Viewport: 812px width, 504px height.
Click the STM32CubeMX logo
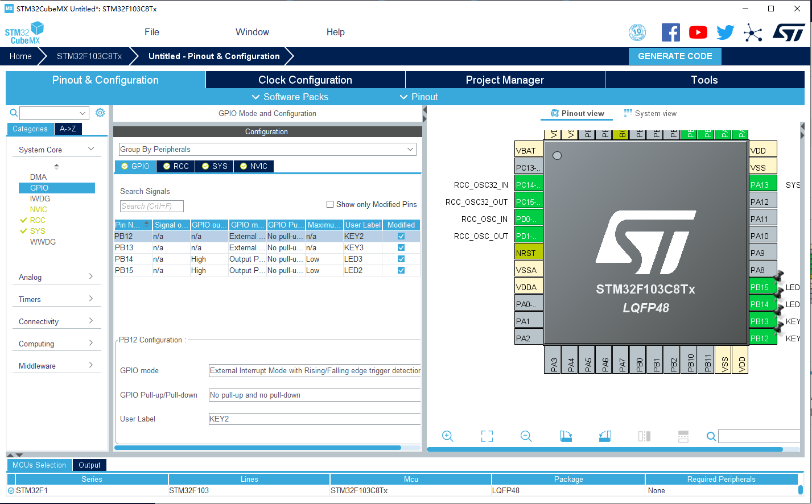pos(24,33)
